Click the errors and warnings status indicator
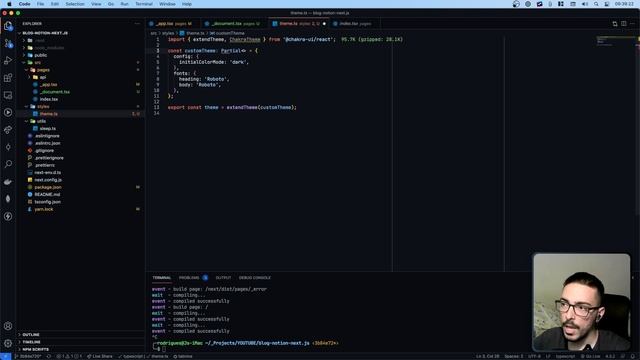Image resolution: width=640 pixels, height=360 pixels. [69, 356]
